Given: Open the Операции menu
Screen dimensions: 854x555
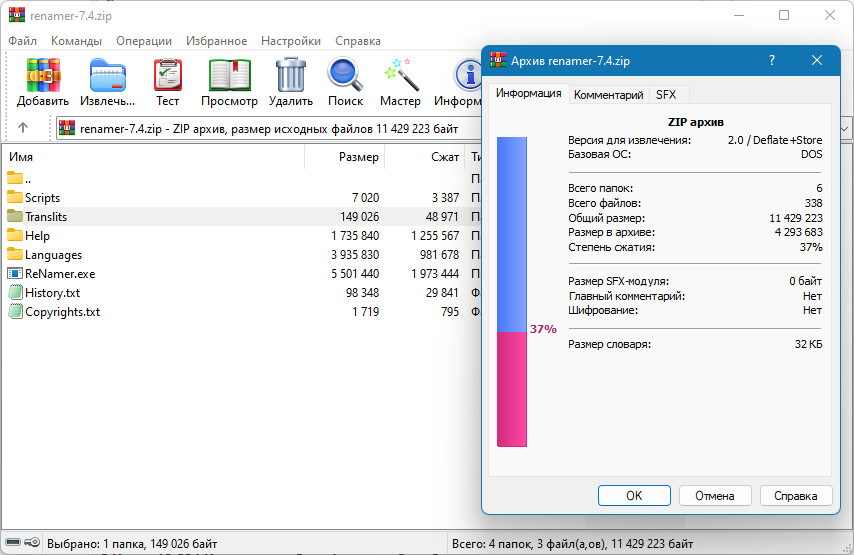Looking at the screenshot, I should click(144, 41).
